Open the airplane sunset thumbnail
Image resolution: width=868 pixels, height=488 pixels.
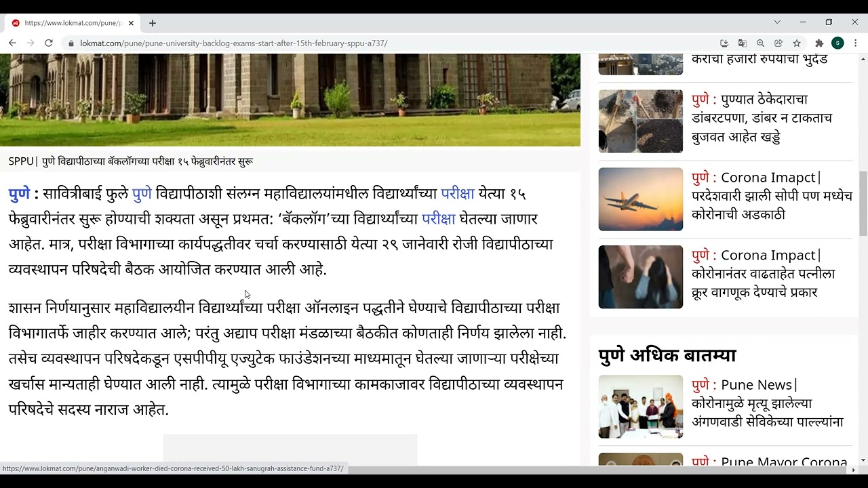[640, 199]
